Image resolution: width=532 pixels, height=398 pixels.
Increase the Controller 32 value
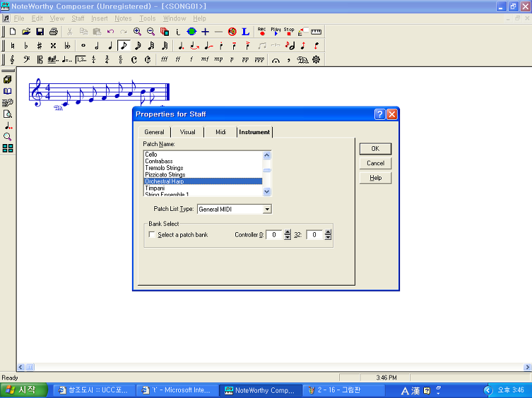pos(328,232)
